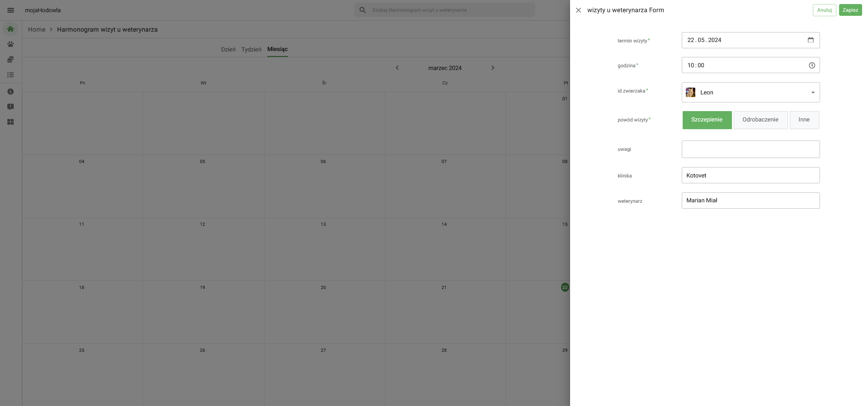Switch to the Tydzień calendar view
This screenshot has width=868, height=406.
(251, 50)
